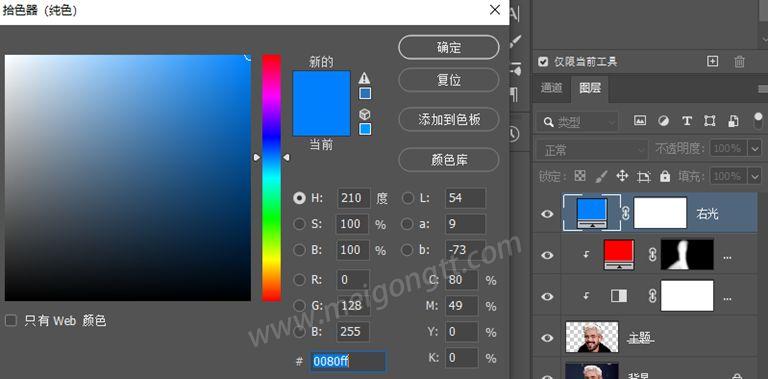
Task: Filter layers by shape layers icon
Action: [710, 121]
